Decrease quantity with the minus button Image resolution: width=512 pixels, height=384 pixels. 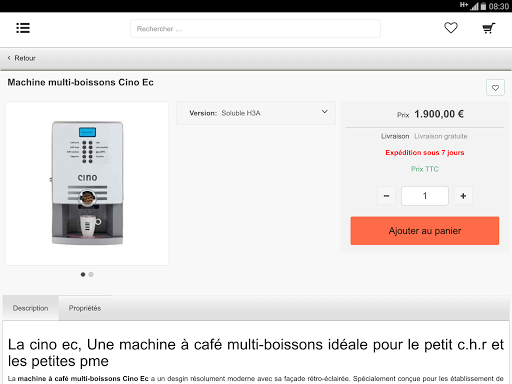(386, 196)
